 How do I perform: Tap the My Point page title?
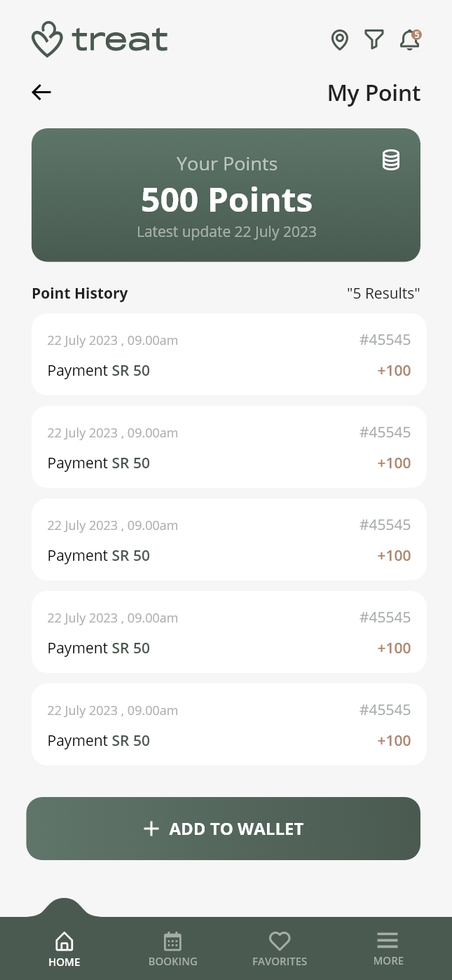coord(374,93)
